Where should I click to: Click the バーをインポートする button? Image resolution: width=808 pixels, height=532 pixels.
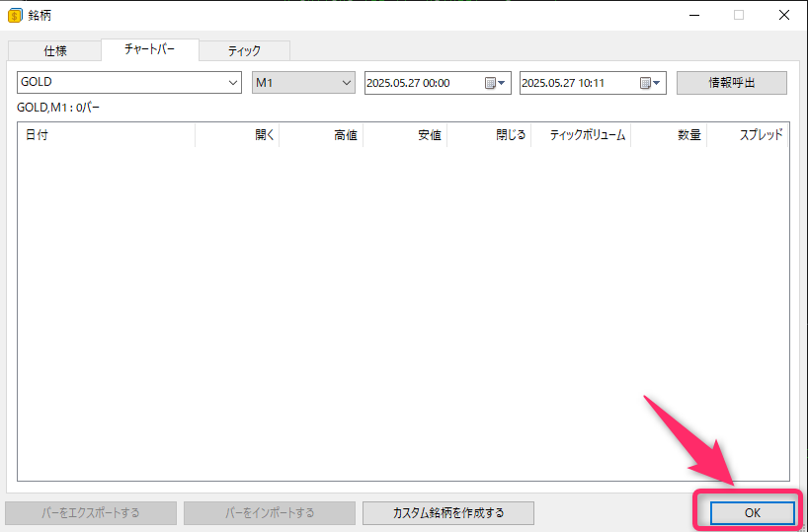270,513
